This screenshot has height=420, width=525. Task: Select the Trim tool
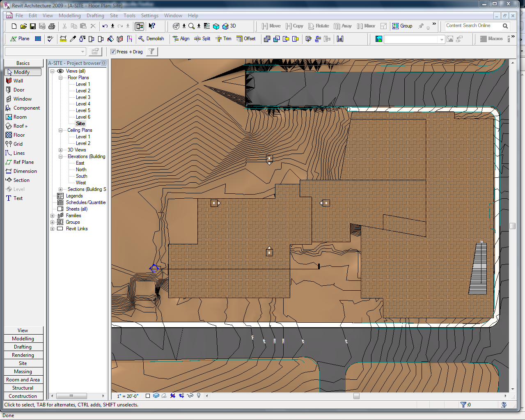223,39
